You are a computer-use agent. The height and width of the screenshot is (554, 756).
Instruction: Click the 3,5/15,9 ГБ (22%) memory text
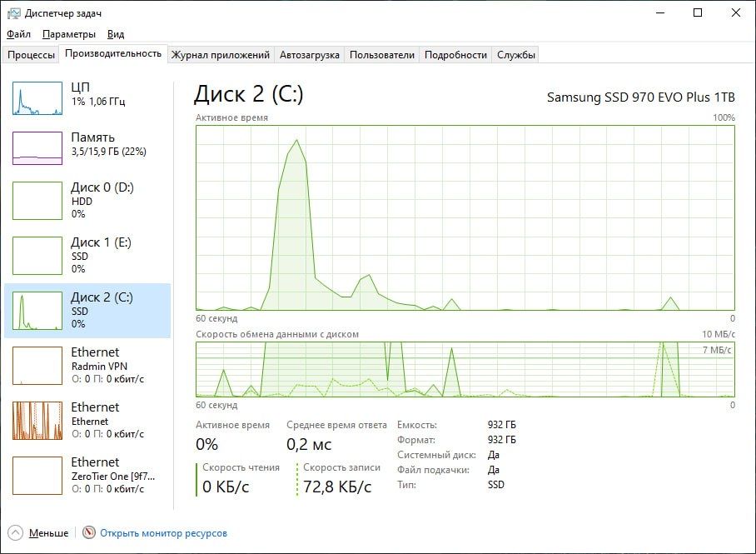coord(109,152)
